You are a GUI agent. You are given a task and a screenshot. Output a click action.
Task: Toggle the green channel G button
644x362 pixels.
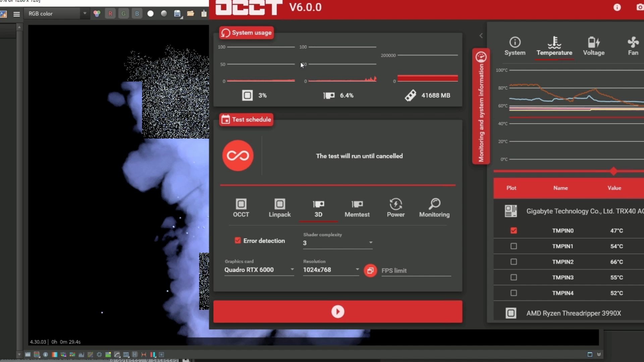click(x=124, y=14)
